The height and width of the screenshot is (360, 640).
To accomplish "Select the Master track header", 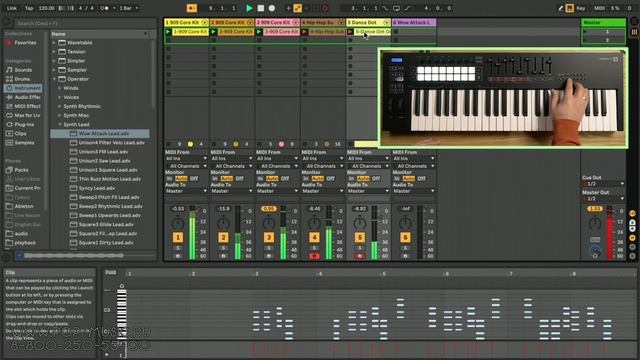I will (603, 22).
